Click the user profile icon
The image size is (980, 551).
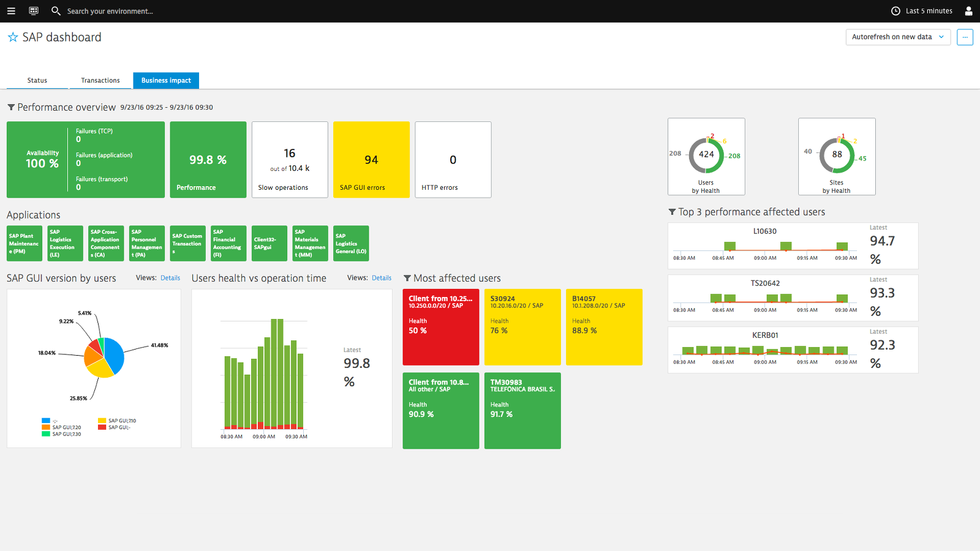coord(968,10)
